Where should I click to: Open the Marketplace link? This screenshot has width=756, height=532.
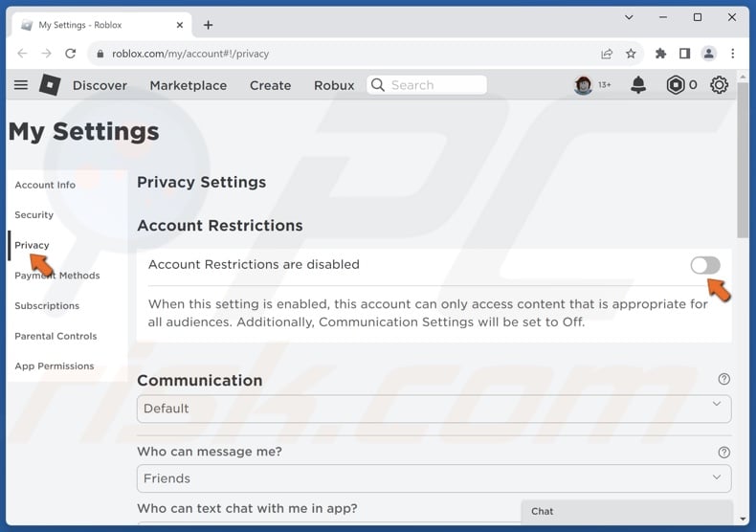pos(188,85)
